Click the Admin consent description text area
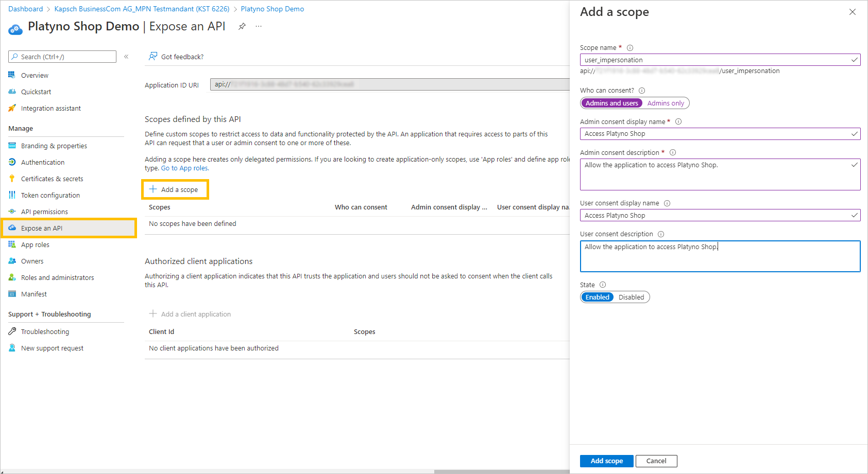 coord(720,174)
